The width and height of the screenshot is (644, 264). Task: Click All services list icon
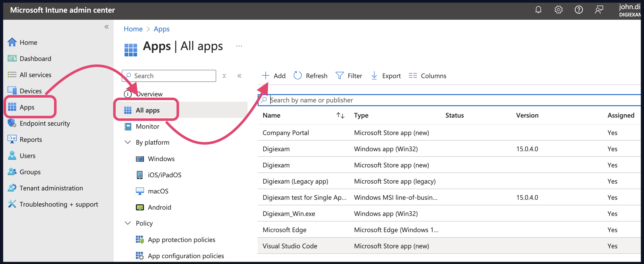click(12, 75)
